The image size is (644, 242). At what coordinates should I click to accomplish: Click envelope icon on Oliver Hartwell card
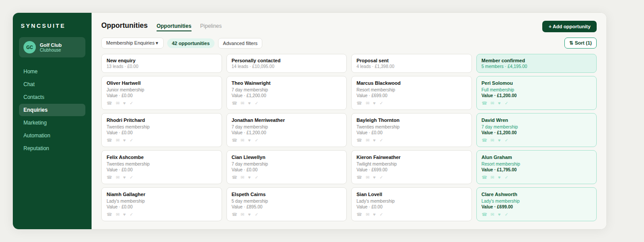pyautogui.click(x=118, y=103)
